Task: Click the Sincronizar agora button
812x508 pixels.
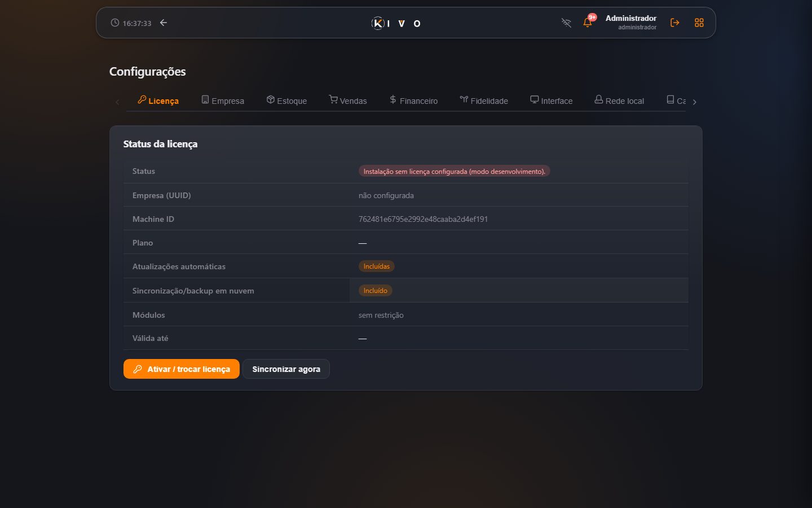Action: point(286,369)
